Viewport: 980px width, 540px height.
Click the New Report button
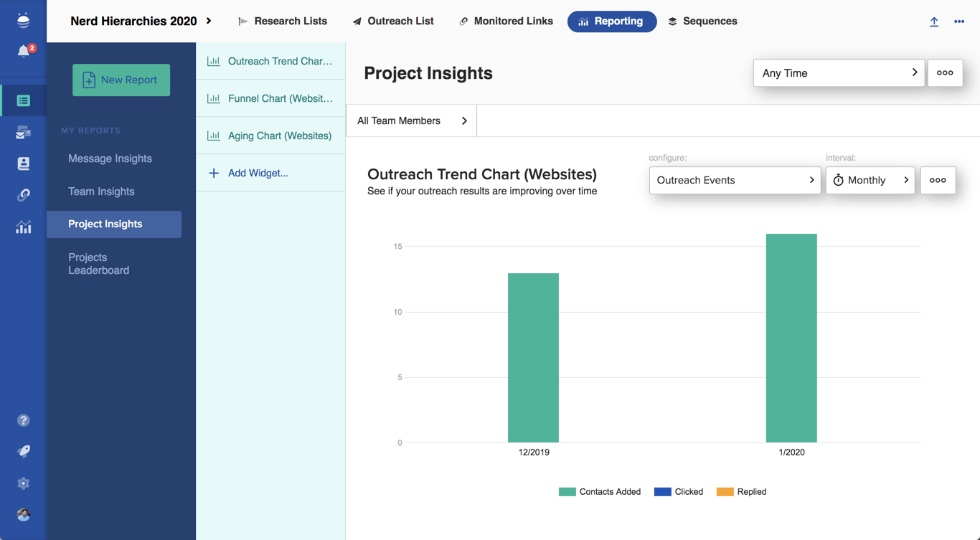click(121, 80)
